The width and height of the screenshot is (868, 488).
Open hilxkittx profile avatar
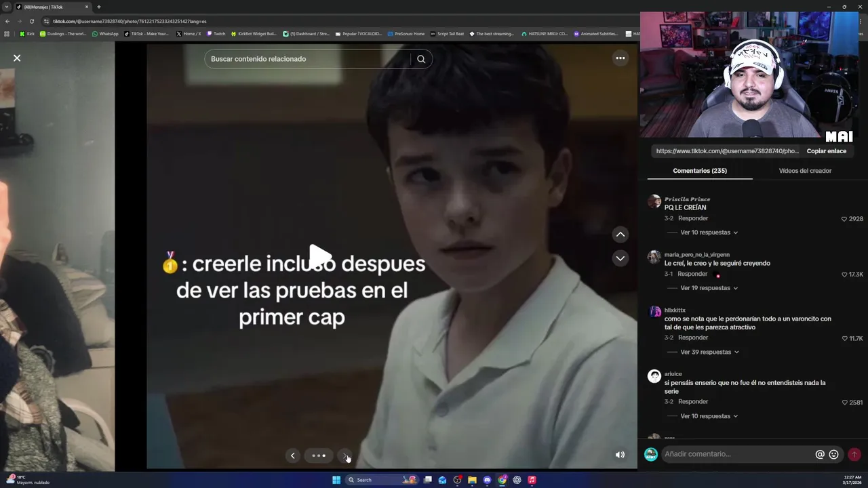point(654,312)
